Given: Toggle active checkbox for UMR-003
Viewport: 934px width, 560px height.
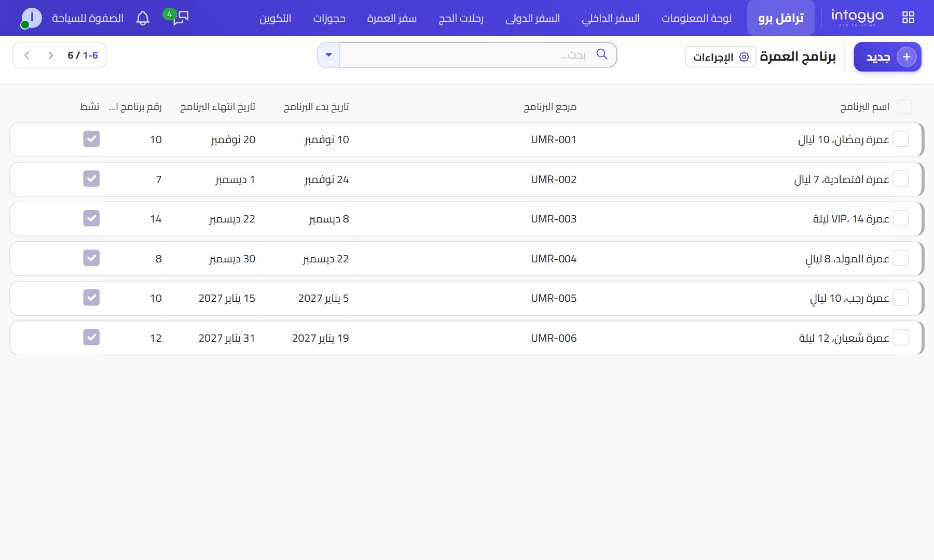Looking at the screenshot, I should click(x=91, y=218).
